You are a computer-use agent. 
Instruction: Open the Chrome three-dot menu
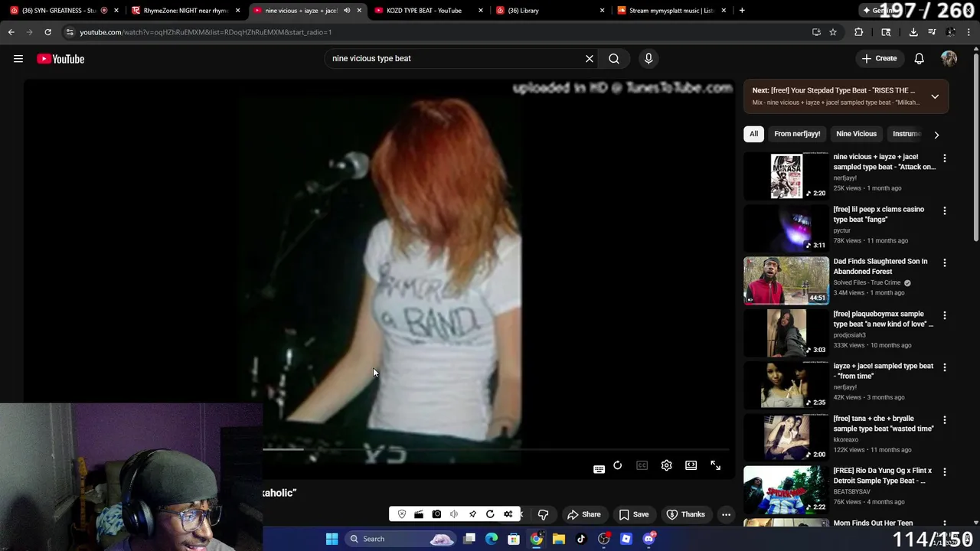pos(969,32)
